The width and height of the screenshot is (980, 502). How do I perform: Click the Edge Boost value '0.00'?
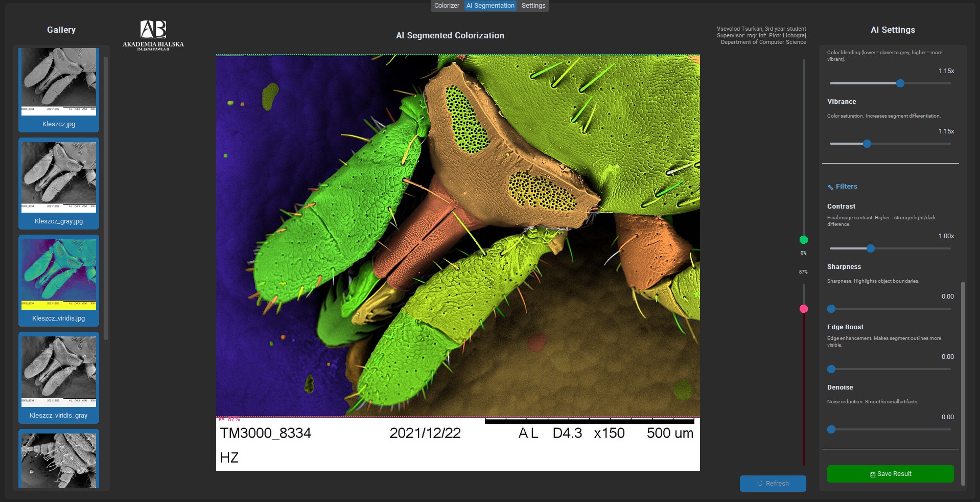[948, 357]
